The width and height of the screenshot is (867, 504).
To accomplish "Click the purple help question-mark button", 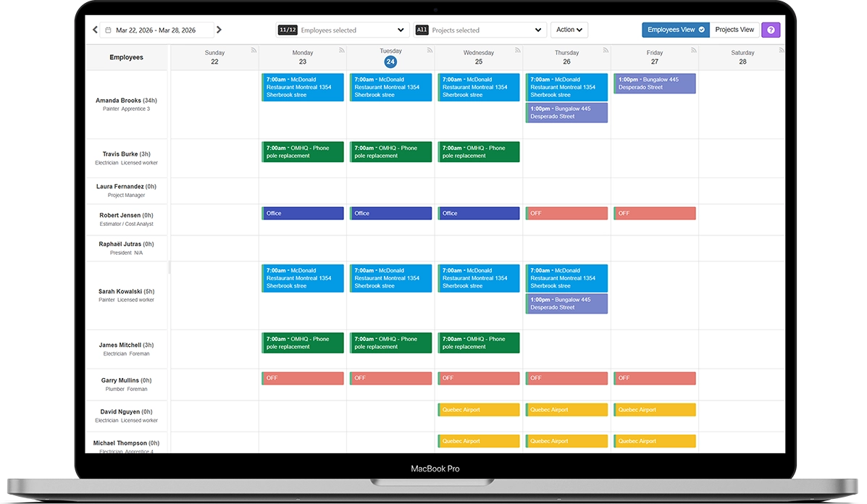I will tap(771, 30).
